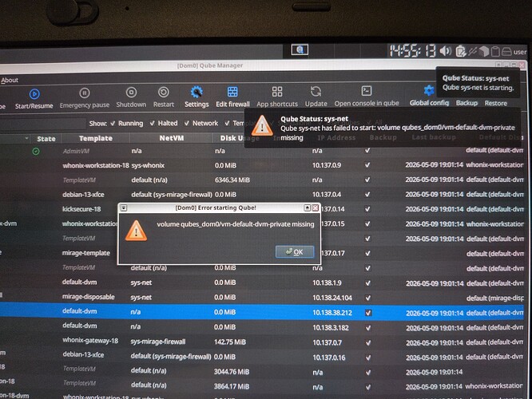Click the Start/Resume toolbar icon
The height and width of the screenshot is (399, 532).
34,94
